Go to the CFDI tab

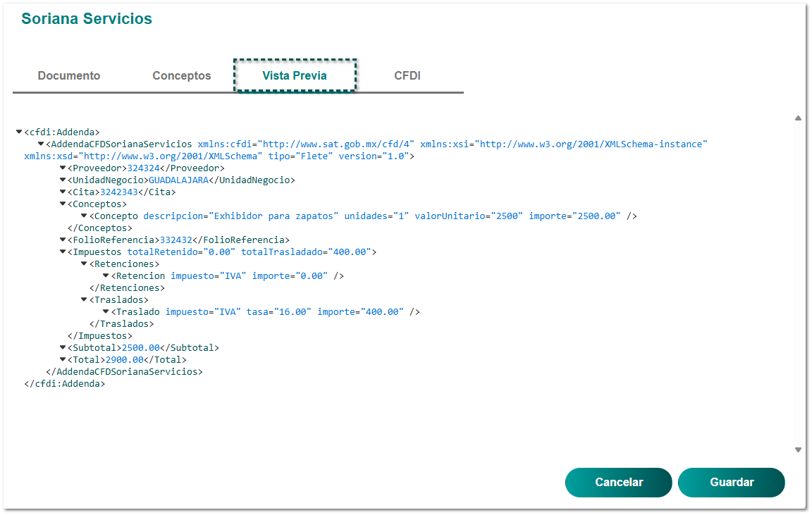tap(407, 75)
